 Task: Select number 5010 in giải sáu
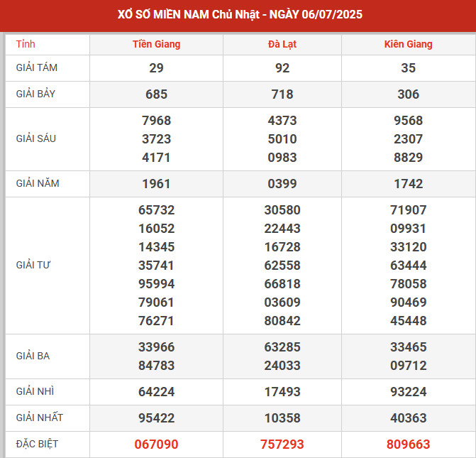pos(282,139)
